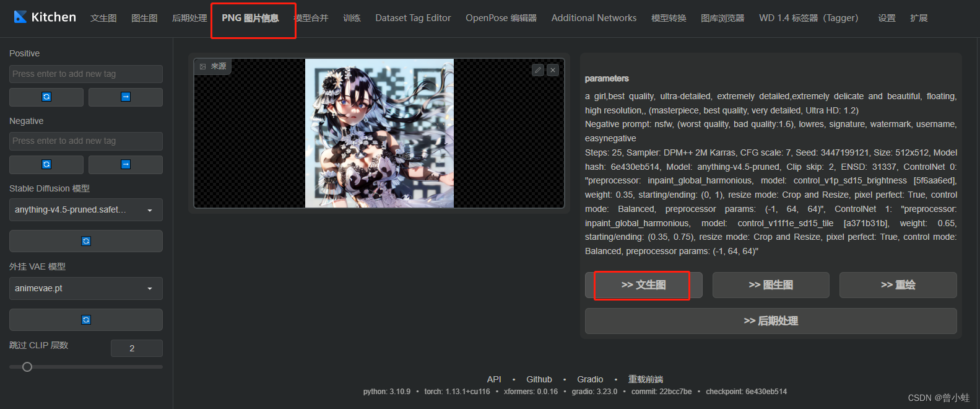Open the WD 1.4 标签器 (Tagger) tab
980x409 pixels.
click(x=809, y=18)
